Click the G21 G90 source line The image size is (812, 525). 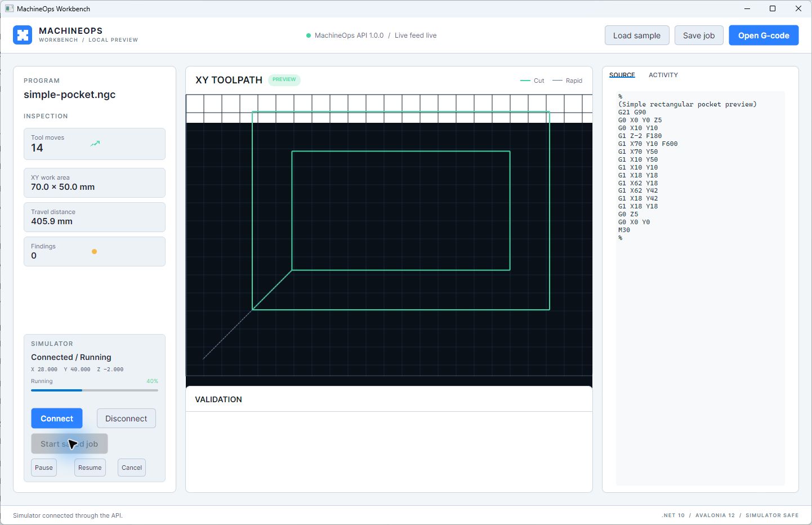pos(632,112)
